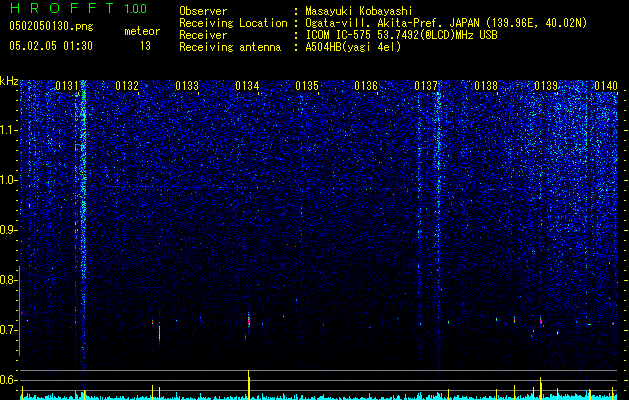This screenshot has height=400, width=629.
Task: Click the Receiving Location label
Action: pyautogui.click(x=233, y=23)
